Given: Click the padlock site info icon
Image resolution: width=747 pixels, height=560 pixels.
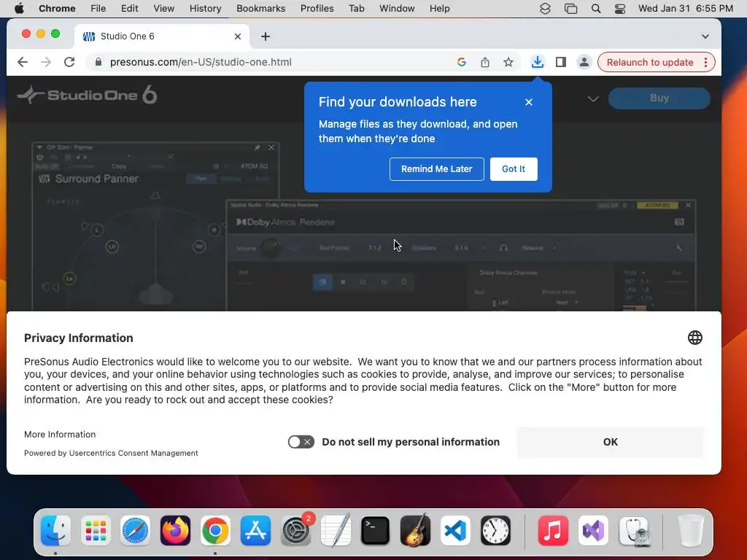Looking at the screenshot, I should pos(98,63).
